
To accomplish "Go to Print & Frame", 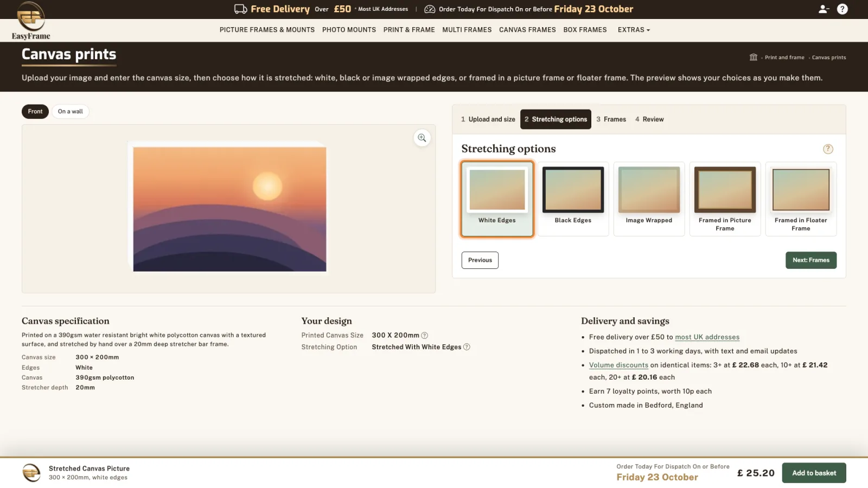I will (409, 30).
